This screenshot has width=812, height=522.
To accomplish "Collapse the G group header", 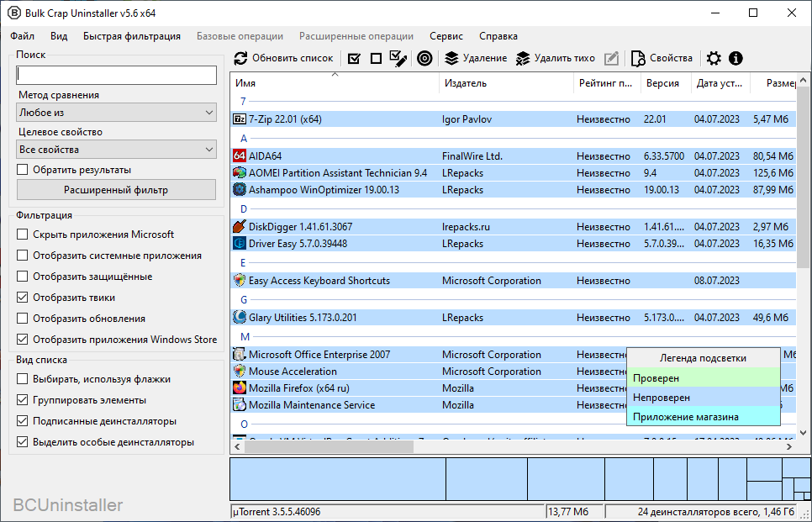I will [244, 300].
